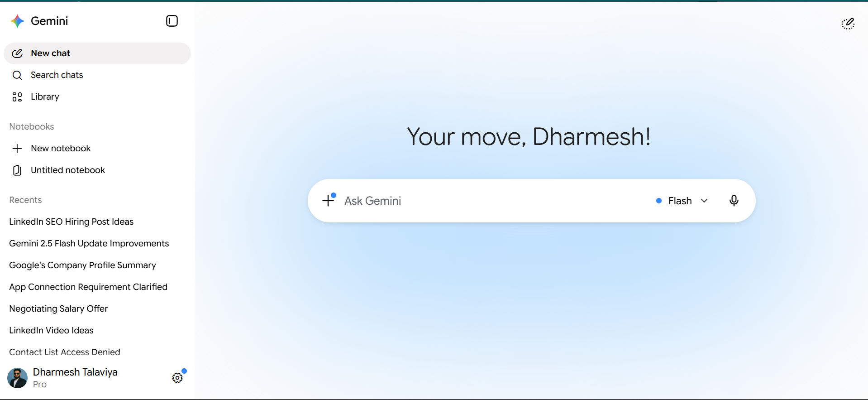Image resolution: width=868 pixels, height=400 pixels.
Task: Click the temporary chat icon top right
Action: [848, 24]
